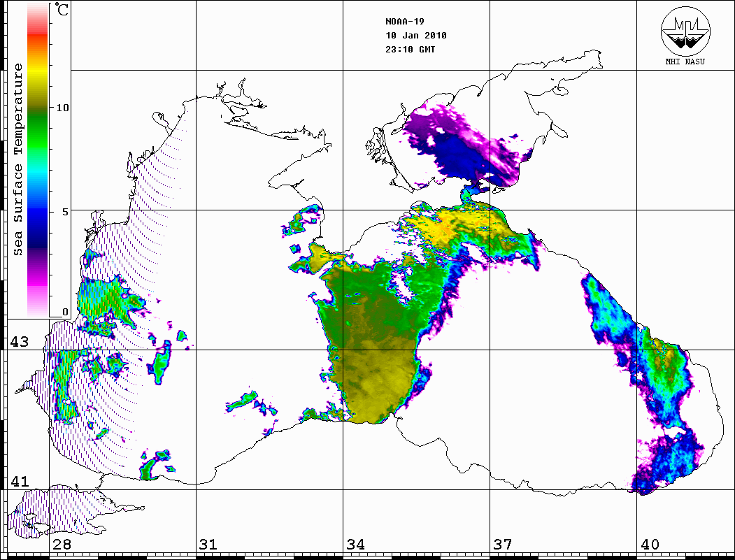Screen dimensions: 735x560
Task: Select the NOAA-19 satellite label
Action: pyautogui.click(x=404, y=22)
